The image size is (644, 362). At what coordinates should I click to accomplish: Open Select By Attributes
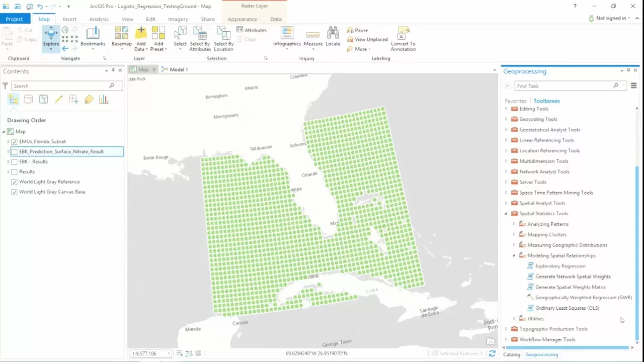(x=200, y=39)
